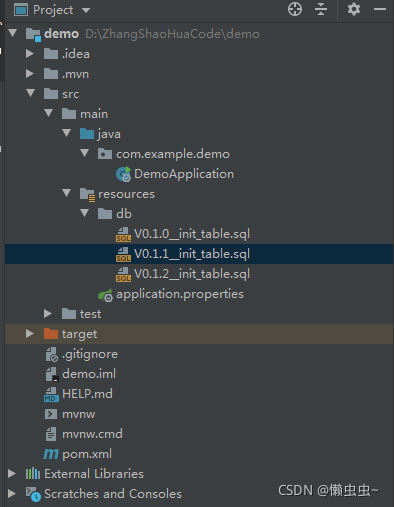This screenshot has height=507, width=394.
Task: Click the .idea folder icon
Action: (x=51, y=54)
